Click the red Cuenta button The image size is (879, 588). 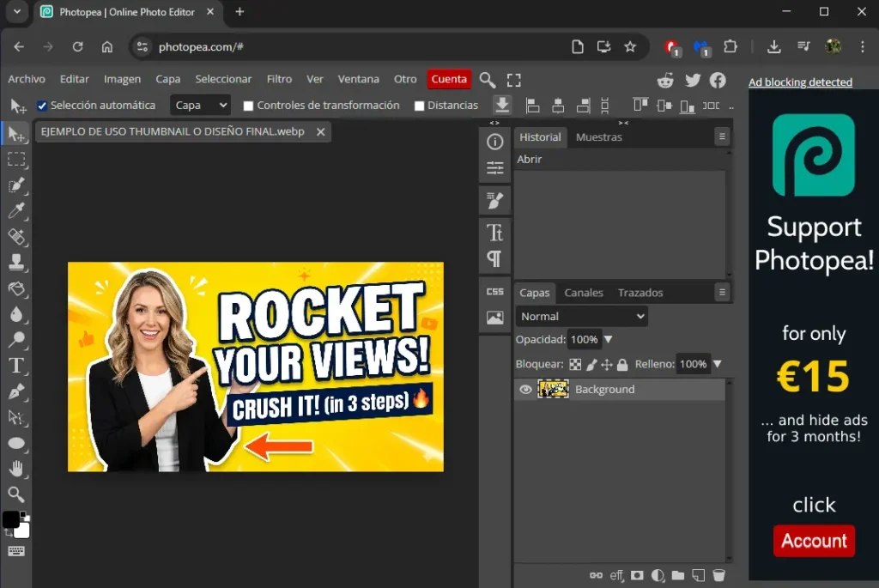[x=449, y=79]
